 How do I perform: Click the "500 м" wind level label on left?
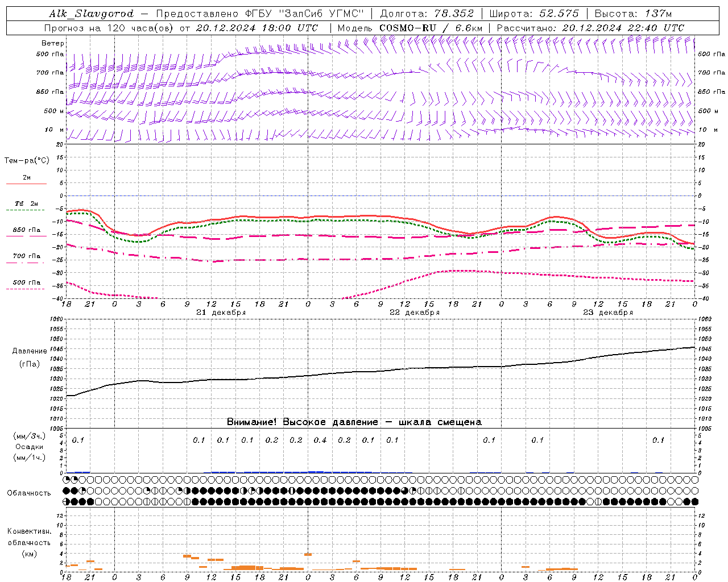click(54, 111)
